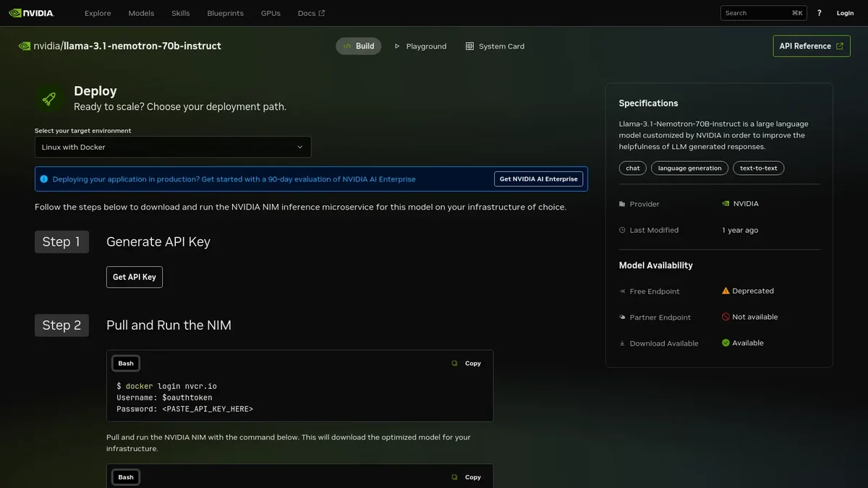Open the Models menu

pos(141,13)
